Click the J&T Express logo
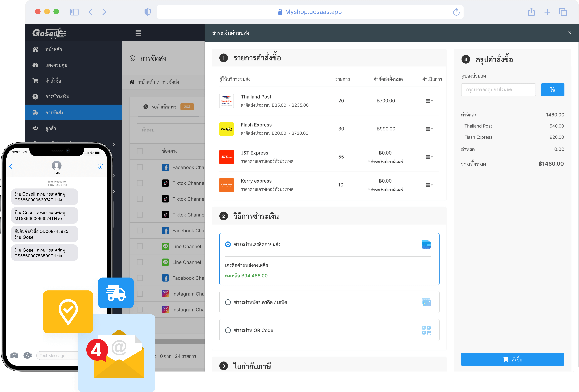The width and height of the screenshot is (579, 392). tap(226, 157)
